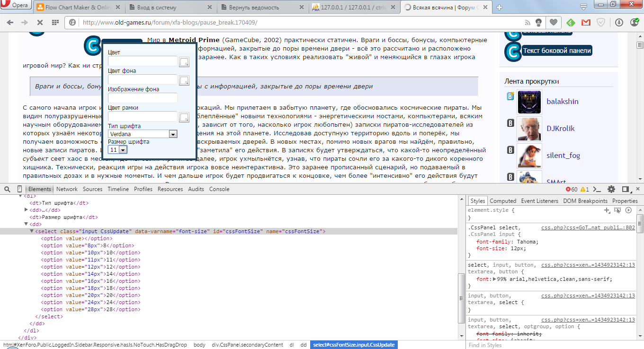This screenshot has width=644, height=349.
Task: Open DevTools settings gear
Action: click(611, 189)
